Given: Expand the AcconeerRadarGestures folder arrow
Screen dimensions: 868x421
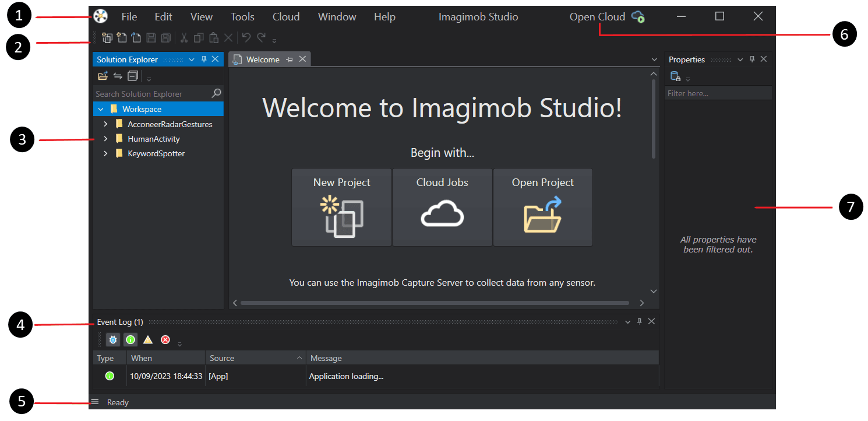Looking at the screenshot, I should click(105, 124).
